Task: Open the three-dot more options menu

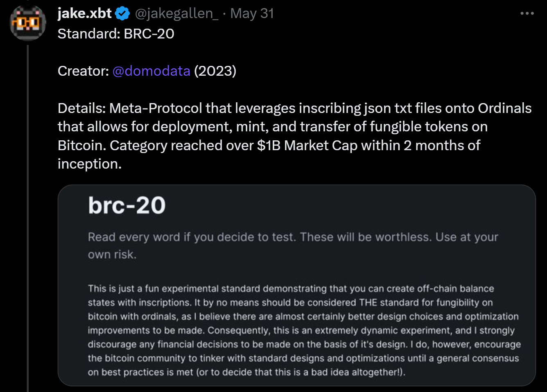Action: pyautogui.click(x=527, y=14)
